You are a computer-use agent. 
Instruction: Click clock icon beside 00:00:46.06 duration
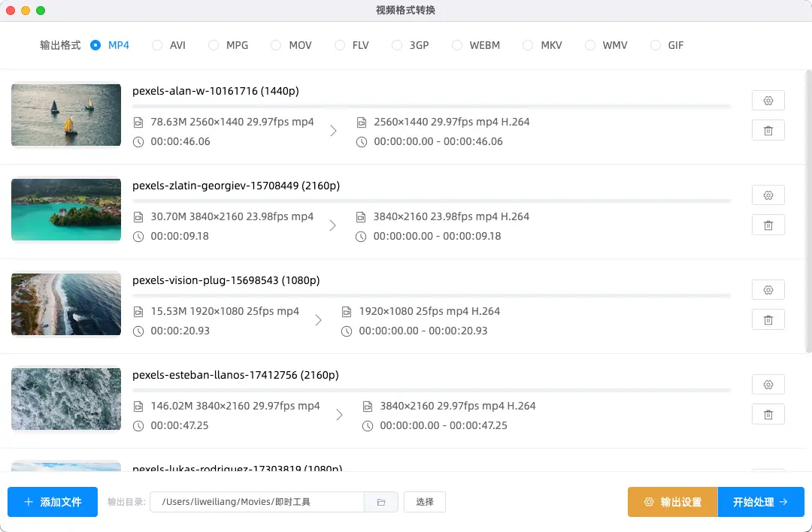pyautogui.click(x=138, y=142)
